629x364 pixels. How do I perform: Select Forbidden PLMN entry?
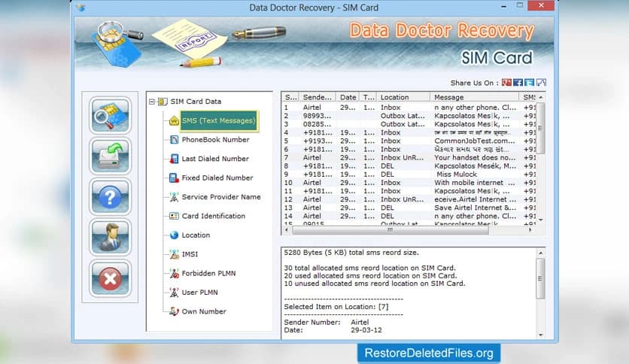(208, 274)
